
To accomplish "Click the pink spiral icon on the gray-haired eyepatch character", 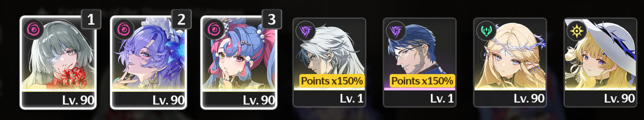I will tap(34, 29).
